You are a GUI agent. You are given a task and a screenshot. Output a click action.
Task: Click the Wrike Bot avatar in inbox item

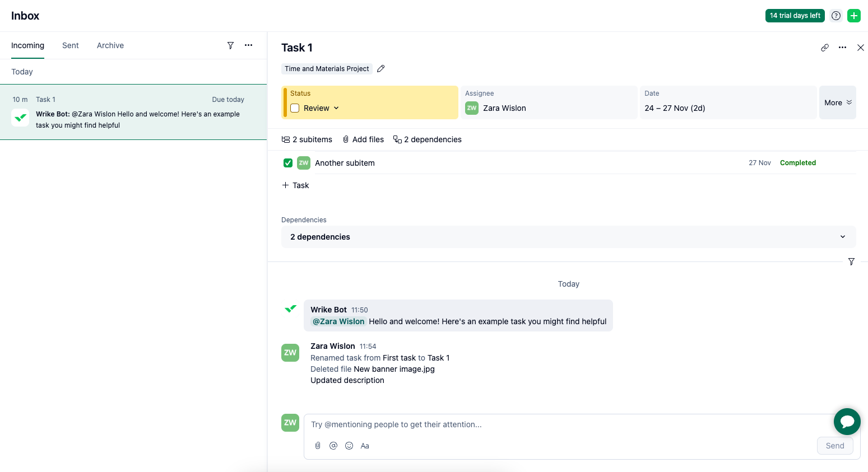click(20, 118)
